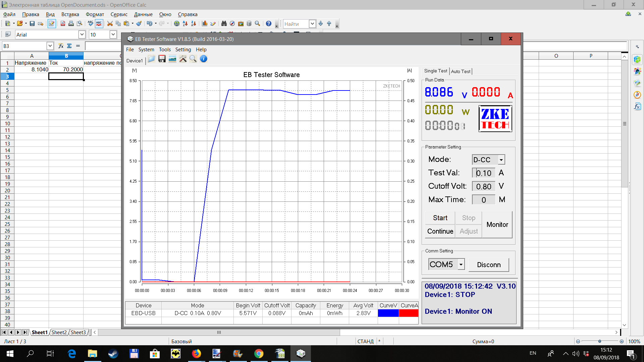Expand the Mode D-CC dropdown
Image resolution: width=644 pixels, height=362 pixels.
tap(501, 160)
